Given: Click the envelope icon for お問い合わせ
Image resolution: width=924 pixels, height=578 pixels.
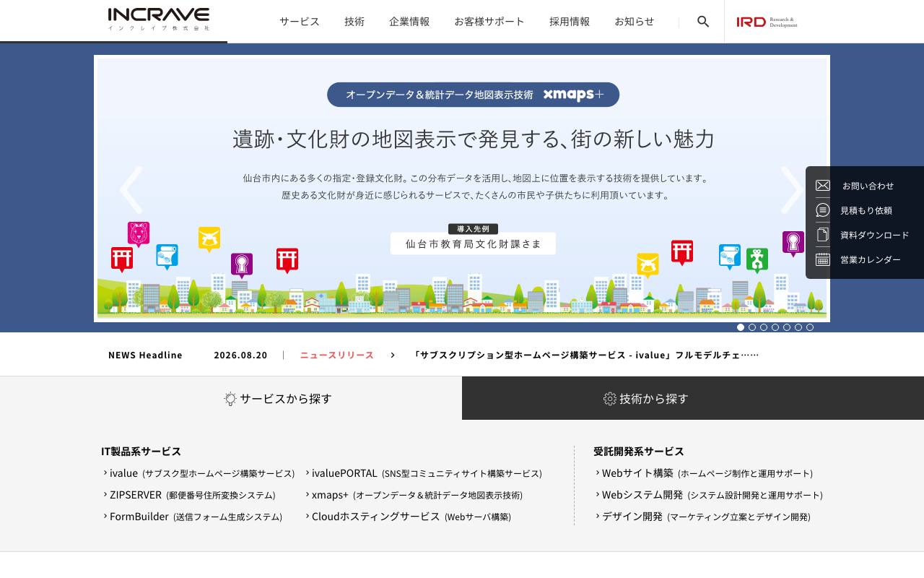Looking at the screenshot, I should [x=823, y=186].
